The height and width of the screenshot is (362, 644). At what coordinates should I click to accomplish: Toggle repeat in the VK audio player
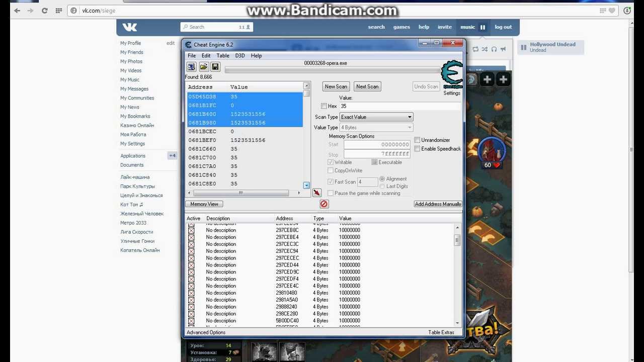475,49
